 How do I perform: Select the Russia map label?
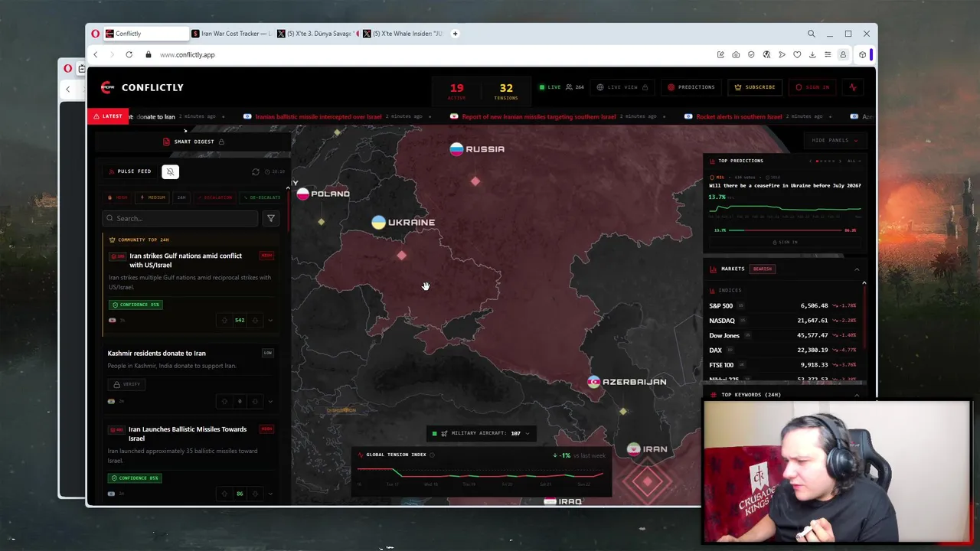pos(477,149)
